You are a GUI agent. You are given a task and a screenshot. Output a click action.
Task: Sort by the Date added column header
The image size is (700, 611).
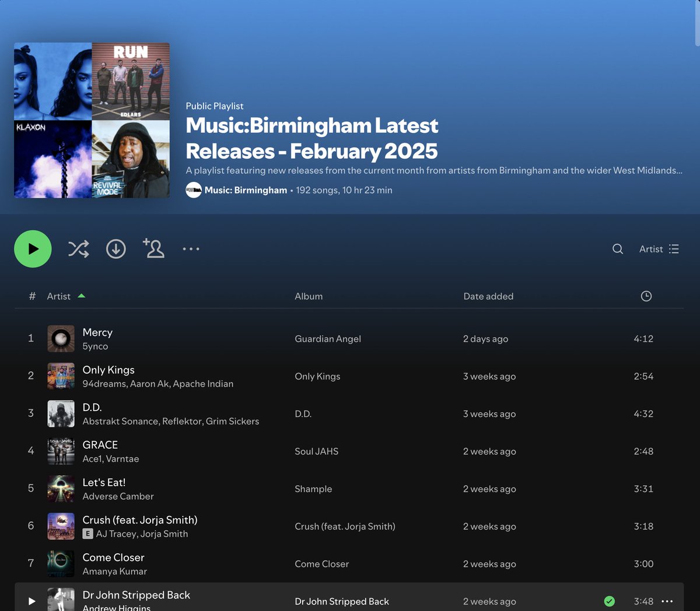[488, 296]
